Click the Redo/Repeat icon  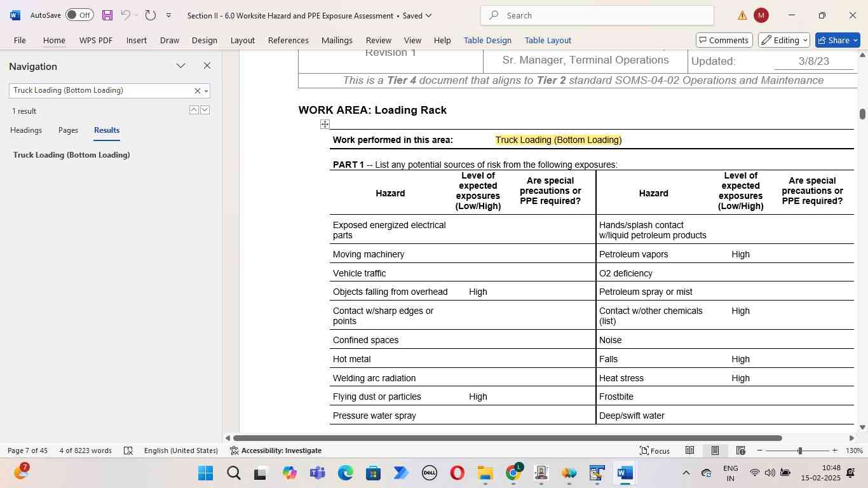click(x=151, y=15)
